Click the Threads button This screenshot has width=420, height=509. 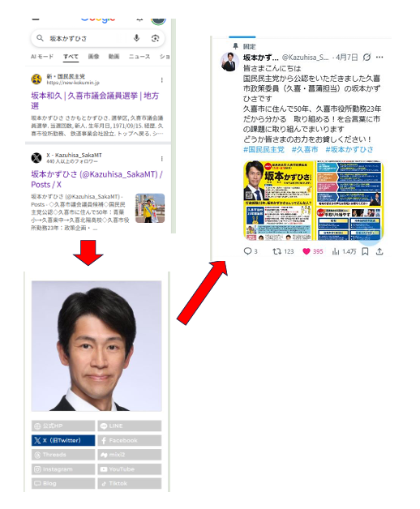pos(63,455)
